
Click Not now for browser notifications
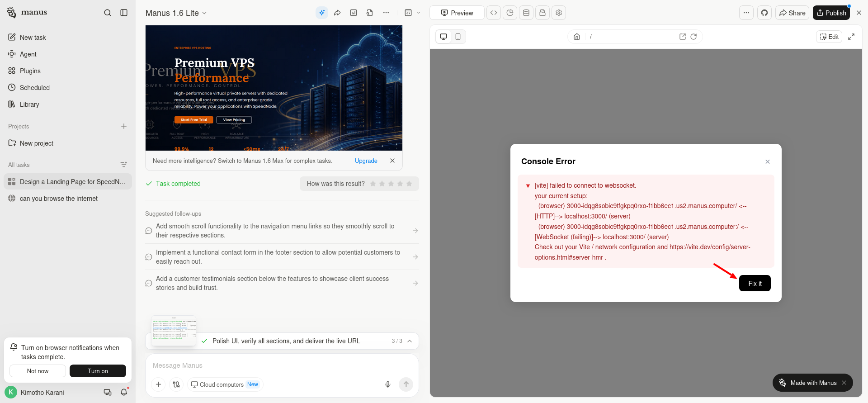point(38,371)
